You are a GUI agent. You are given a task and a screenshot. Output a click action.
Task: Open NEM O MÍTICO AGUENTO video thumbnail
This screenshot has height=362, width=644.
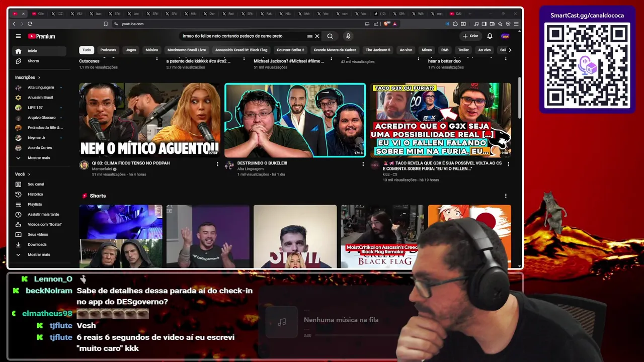point(149,120)
